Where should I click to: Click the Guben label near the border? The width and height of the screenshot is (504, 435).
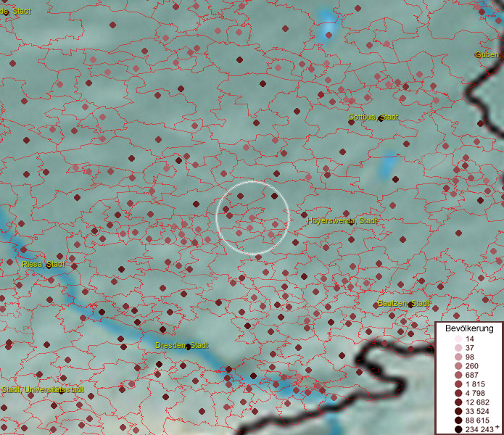click(x=487, y=55)
